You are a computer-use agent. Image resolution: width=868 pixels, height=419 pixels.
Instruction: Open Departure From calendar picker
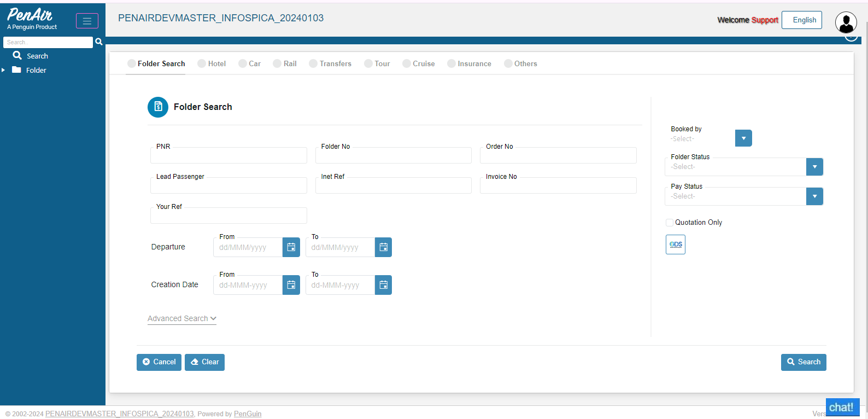[291, 247]
